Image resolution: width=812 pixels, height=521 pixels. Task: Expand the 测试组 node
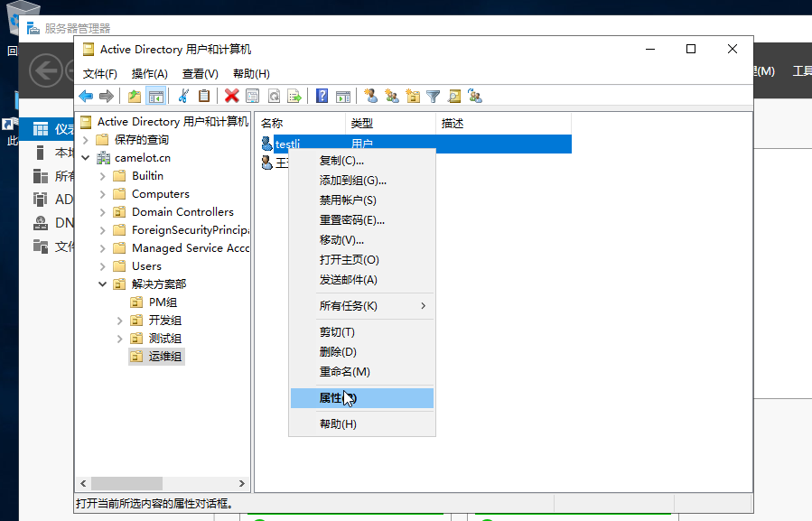119,339
